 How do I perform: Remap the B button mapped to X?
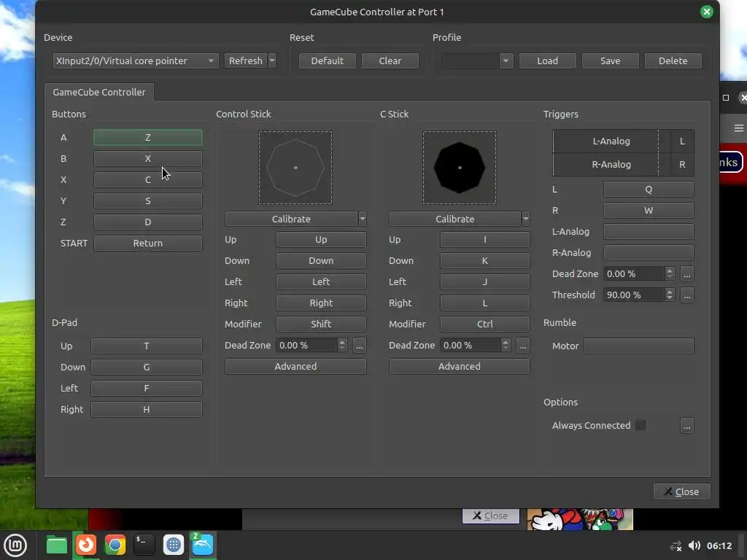click(x=147, y=158)
